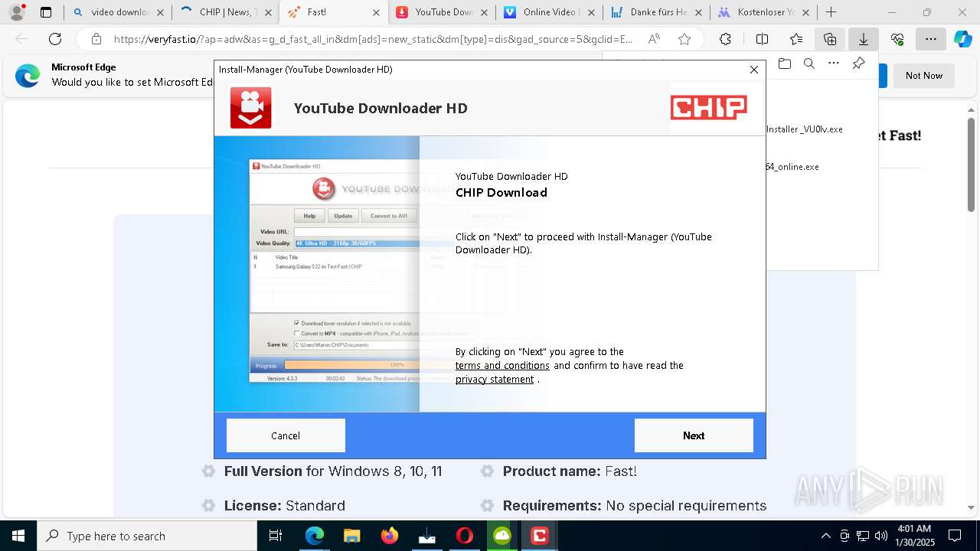The height and width of the screenshot is (551, 980).
Task: Open a new browser tab
Action: [831, 12]
